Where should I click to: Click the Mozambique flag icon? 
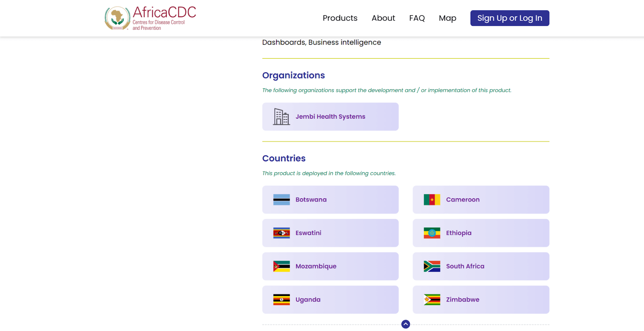281,266
